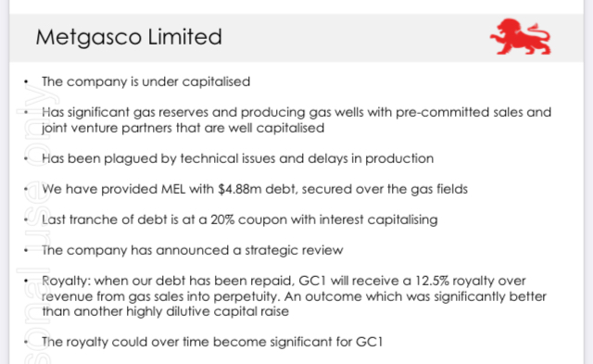Viewport: 593px width, 364px height.
Task: Select the 20% coupon bullet line
Action: 239,220
